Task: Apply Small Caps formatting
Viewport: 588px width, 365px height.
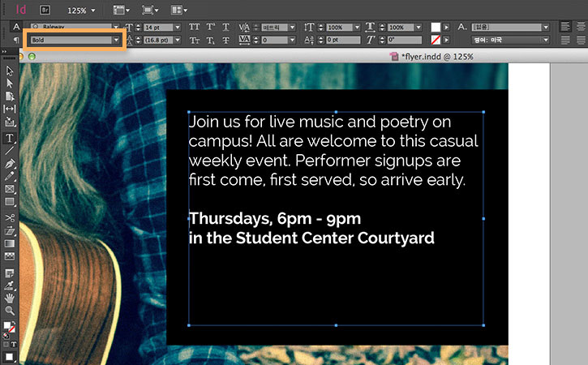Action: (x=195, y=40)
